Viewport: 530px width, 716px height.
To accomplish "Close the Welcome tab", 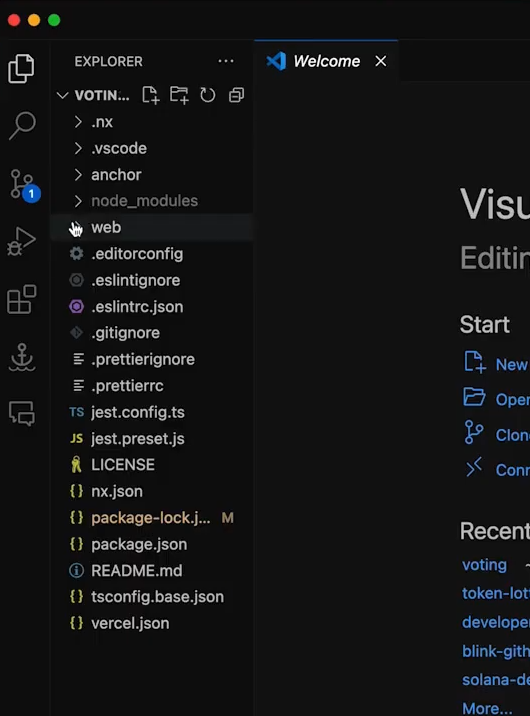I will [x=381, y=61].
